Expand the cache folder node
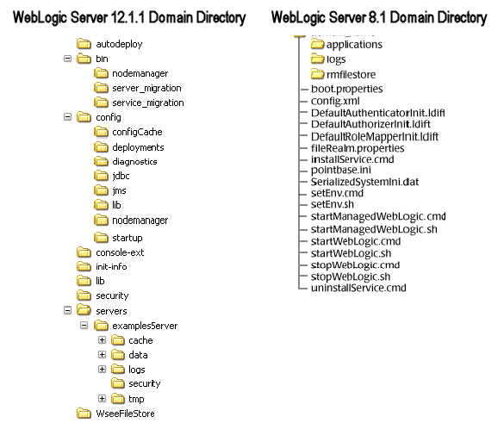The width and height of the screenshot is (504, 423). 102,339
